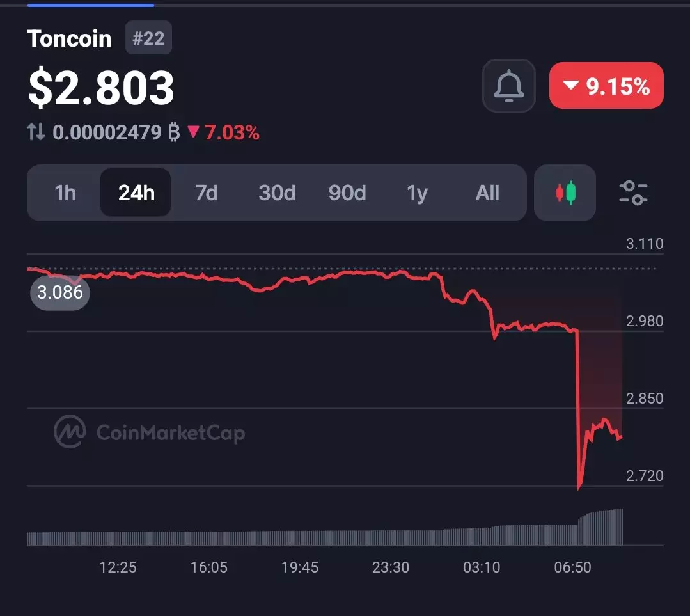Tap the red 9.15% change badge

pyautogui.click(x=606, y=86)
